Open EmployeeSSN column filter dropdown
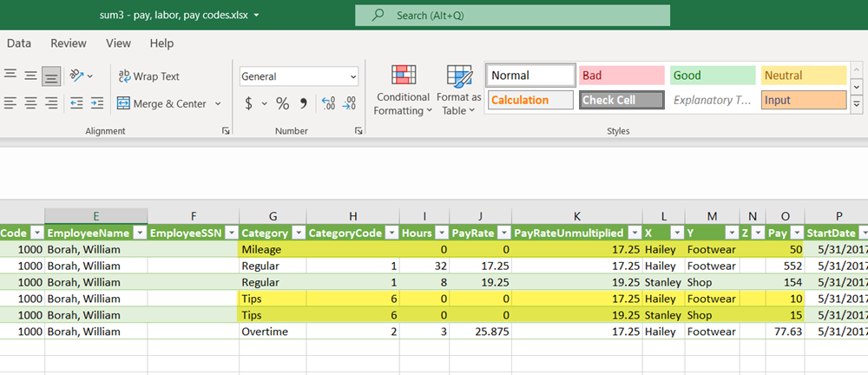Screen dimensions: 868x375 coord(232,234)
